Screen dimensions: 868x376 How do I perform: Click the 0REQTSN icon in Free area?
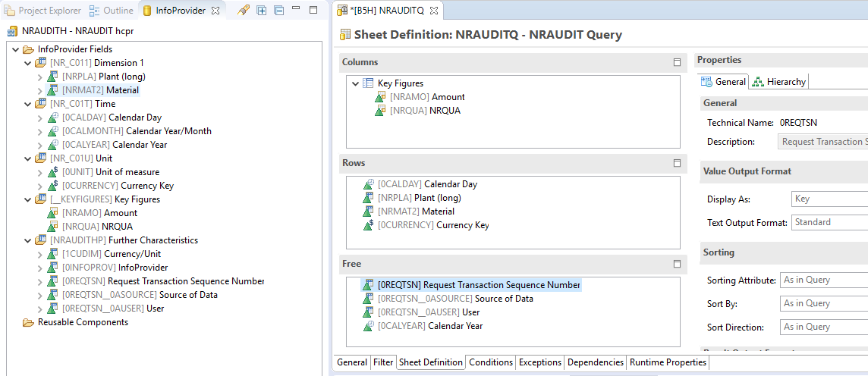369,285
